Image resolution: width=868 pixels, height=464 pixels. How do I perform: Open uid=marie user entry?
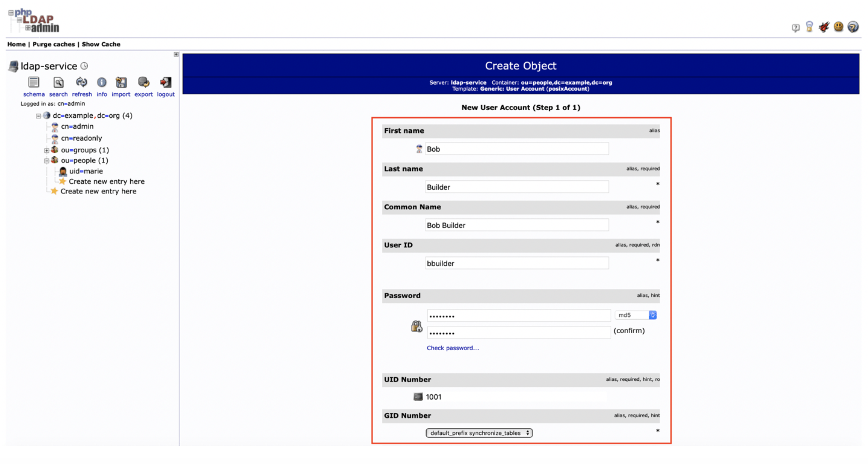(86, 171)
